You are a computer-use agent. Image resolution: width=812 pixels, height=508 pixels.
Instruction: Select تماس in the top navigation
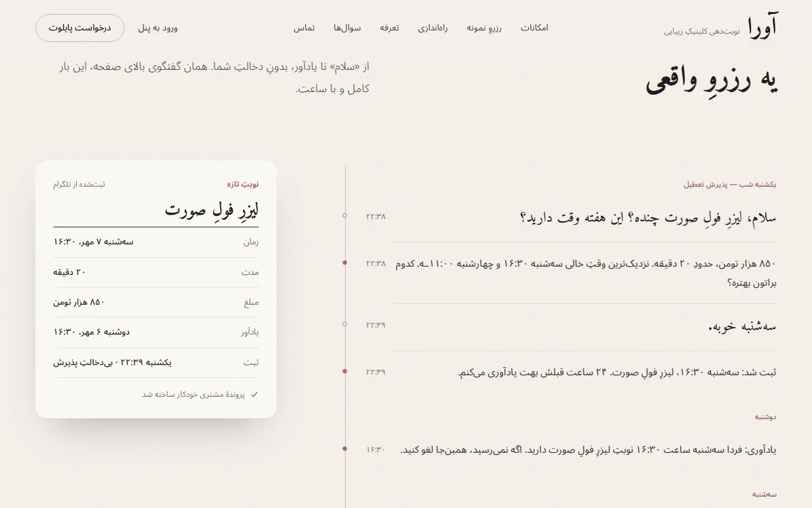(x=304, y=28)
